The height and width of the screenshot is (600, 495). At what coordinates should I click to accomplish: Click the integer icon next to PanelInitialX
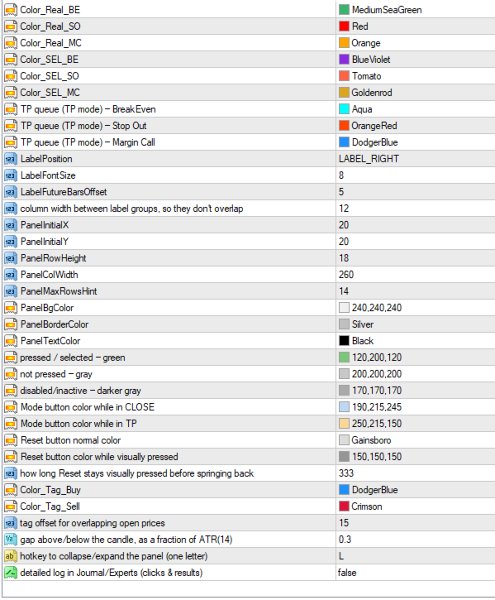point(11,225)
